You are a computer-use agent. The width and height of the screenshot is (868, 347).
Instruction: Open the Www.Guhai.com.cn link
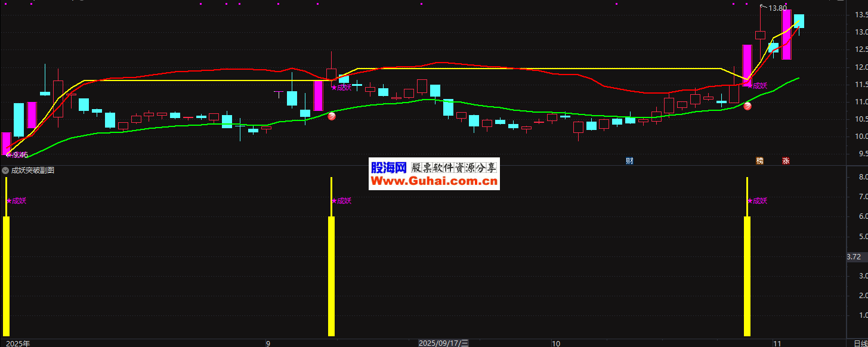coord(435,181)
